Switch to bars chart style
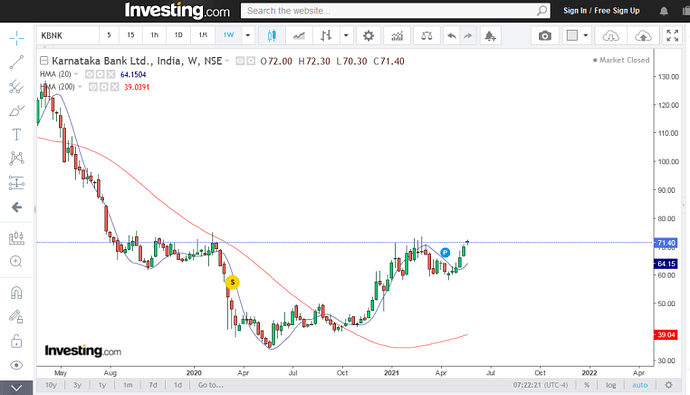Screen dimensions: 690x395 coord(326,36)
